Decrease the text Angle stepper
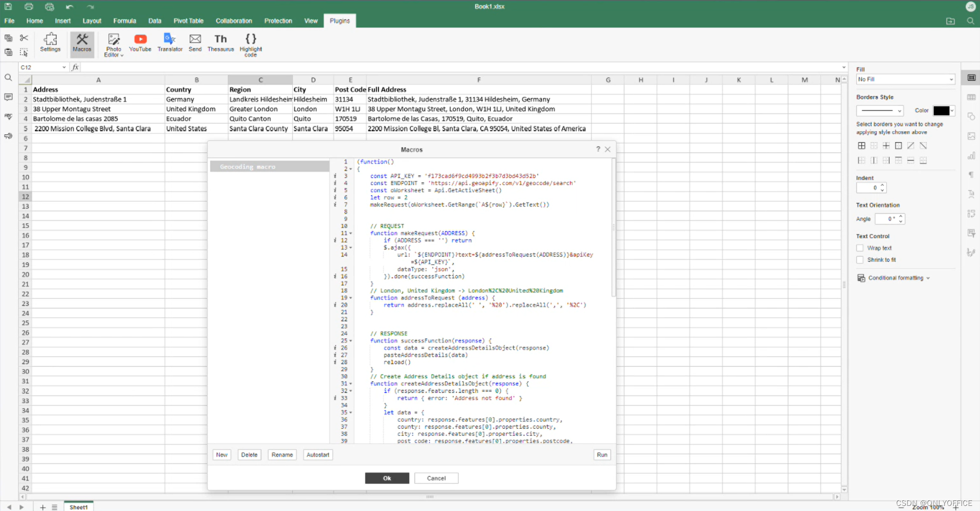 [901, 221]
